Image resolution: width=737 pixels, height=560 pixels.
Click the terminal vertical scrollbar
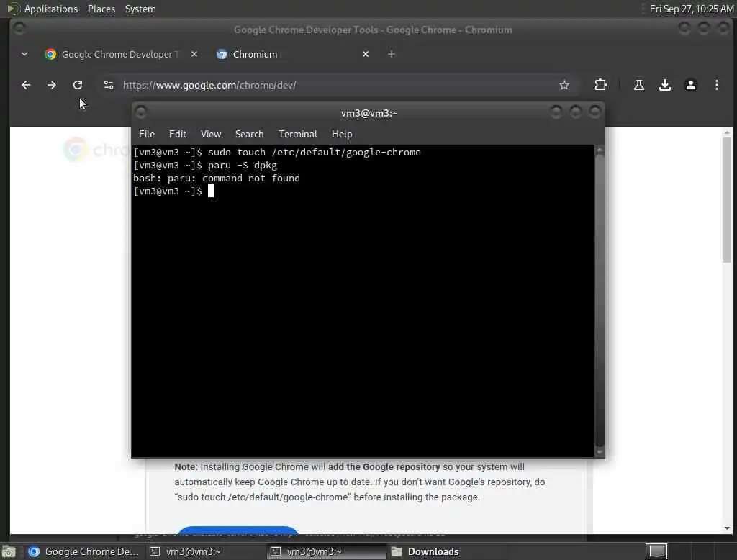pyautogui.click(x=600, y=301)
